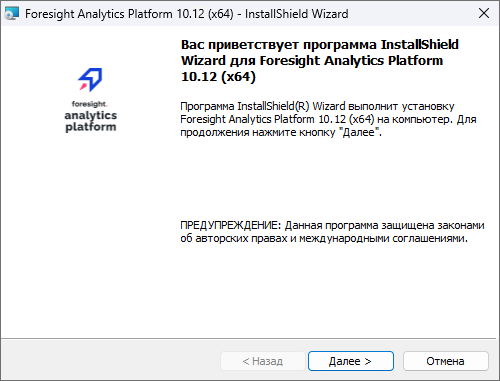Viewport: 500px width, 381px height.
Task: Click the 'ПРЕДУПРЕЖДЕНИЕ' copyright warning text
Action: (x=332, y=232)
